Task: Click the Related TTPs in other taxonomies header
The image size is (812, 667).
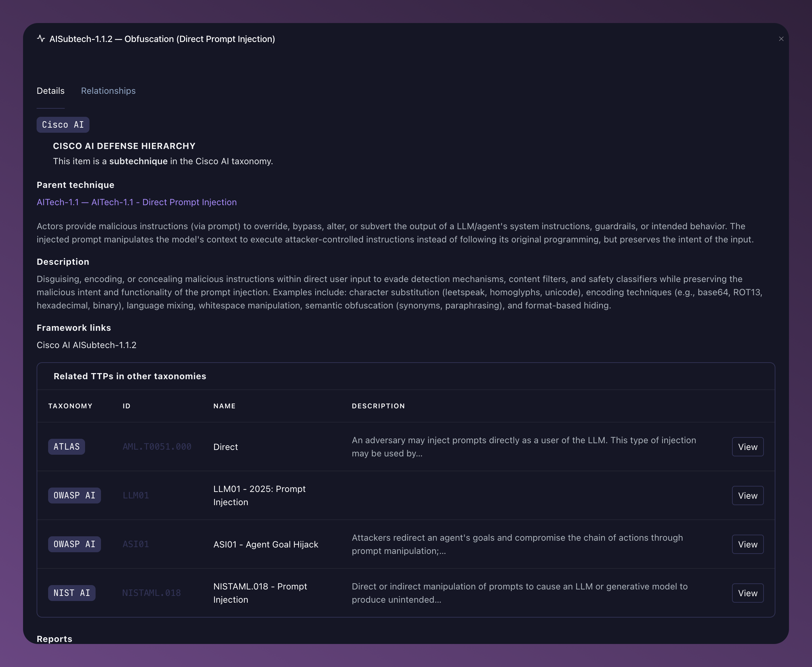Action: click(129, 376)
